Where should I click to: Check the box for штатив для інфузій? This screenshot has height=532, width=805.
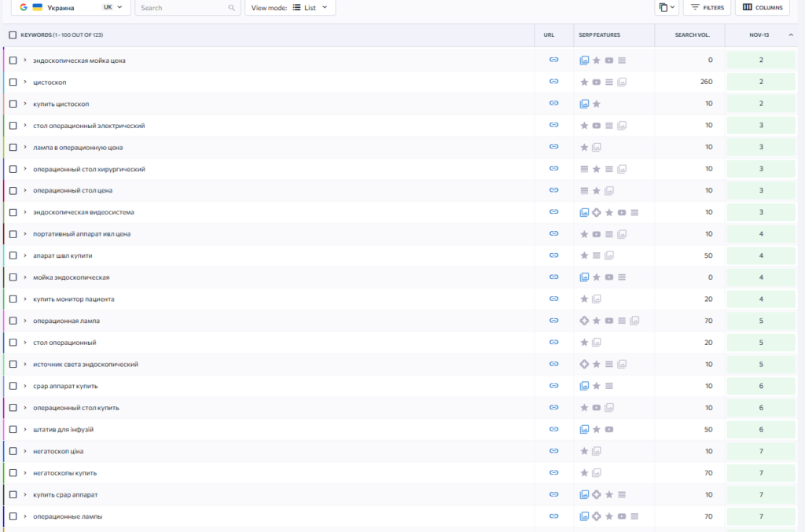tap(13, 429)
